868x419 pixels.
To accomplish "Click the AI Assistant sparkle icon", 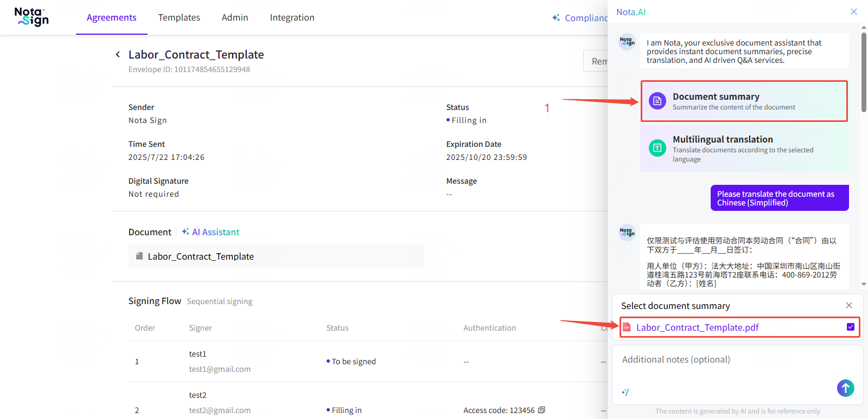I will (x=186, y=232).
